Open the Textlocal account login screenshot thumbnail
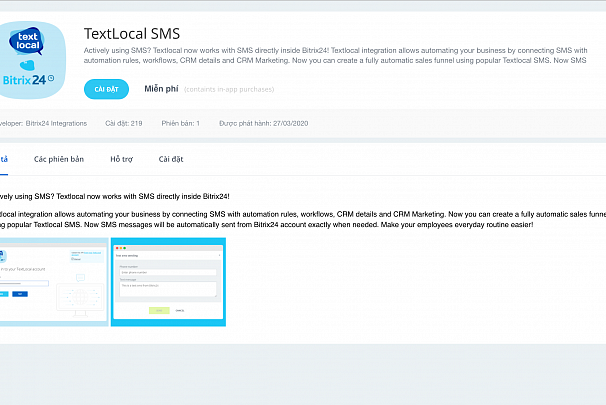The width and height of the screenshot is (606, 405). pyautogui.click(x=54, y=282)
